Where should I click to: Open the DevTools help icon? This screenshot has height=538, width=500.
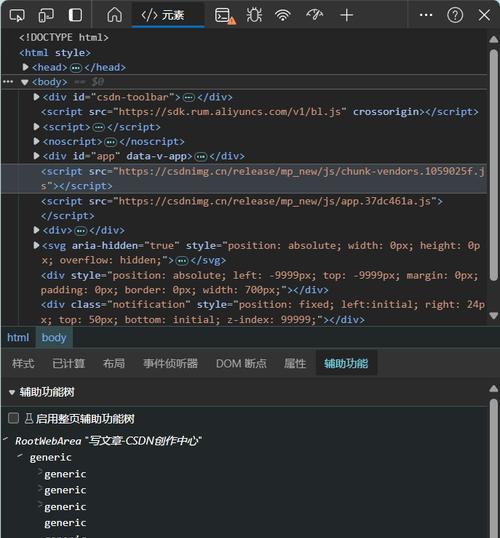click(455, 15)
